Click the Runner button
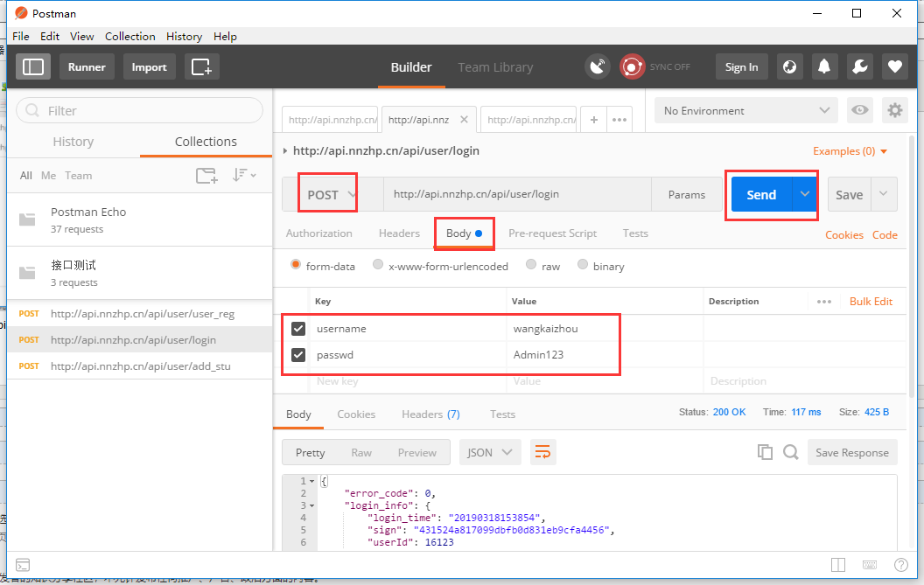 click(x=87, y=66)
